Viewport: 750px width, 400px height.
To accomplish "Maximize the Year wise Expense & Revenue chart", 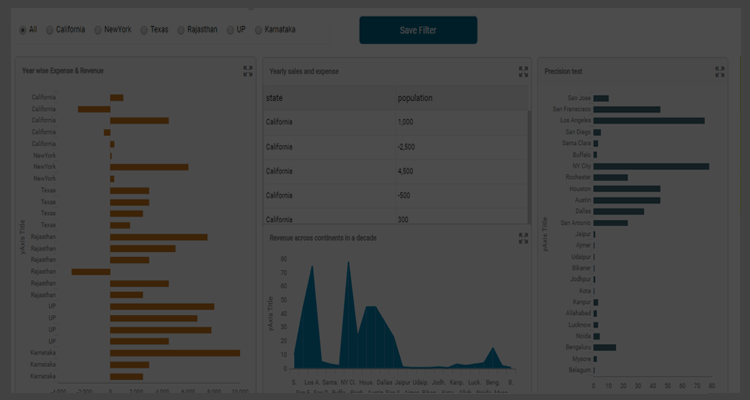I will [x=248, y=71].
